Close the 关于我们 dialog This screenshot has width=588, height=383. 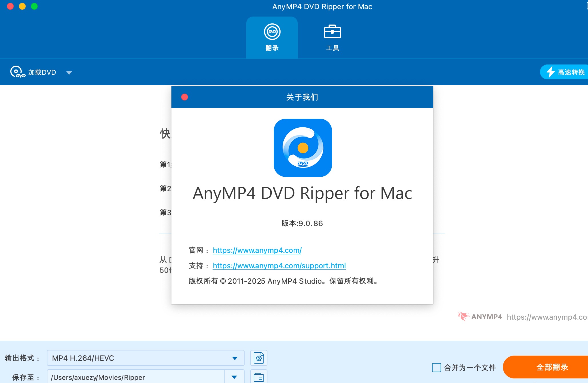(185, 97)
